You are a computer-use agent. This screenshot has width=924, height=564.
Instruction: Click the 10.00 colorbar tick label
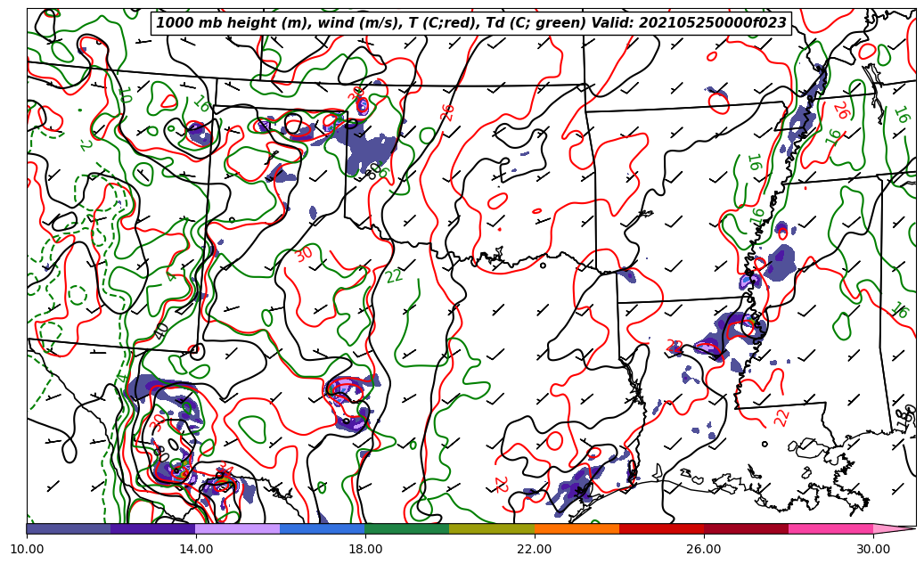27,549
